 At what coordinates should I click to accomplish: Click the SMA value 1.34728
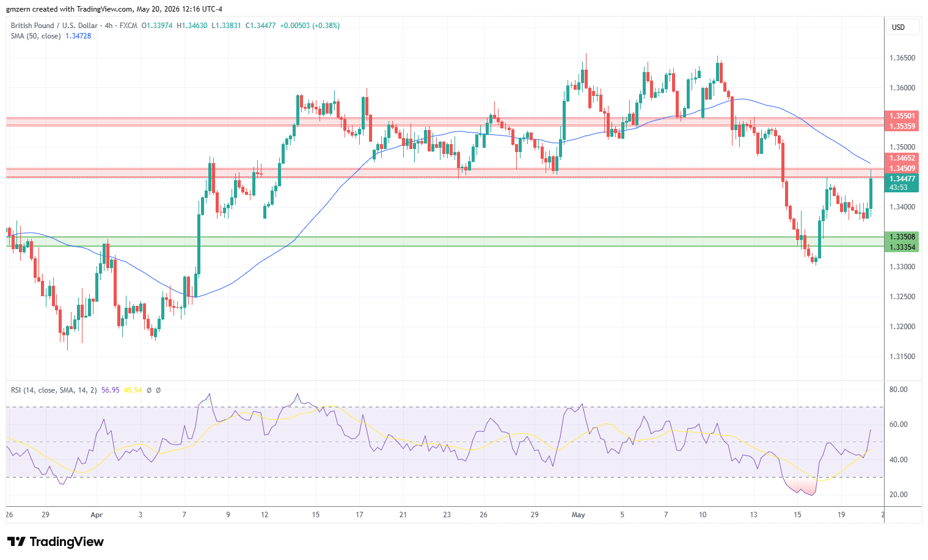[78, 36]
